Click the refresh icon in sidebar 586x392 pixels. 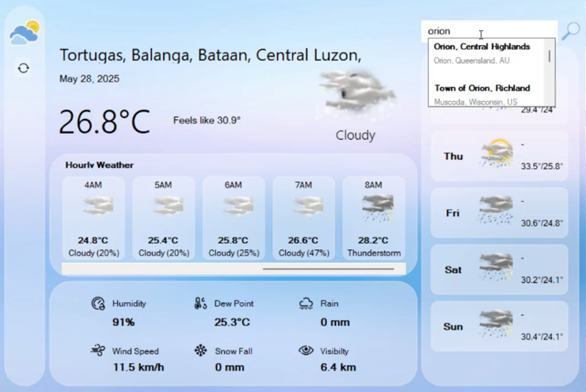click(x=24, y=68)
